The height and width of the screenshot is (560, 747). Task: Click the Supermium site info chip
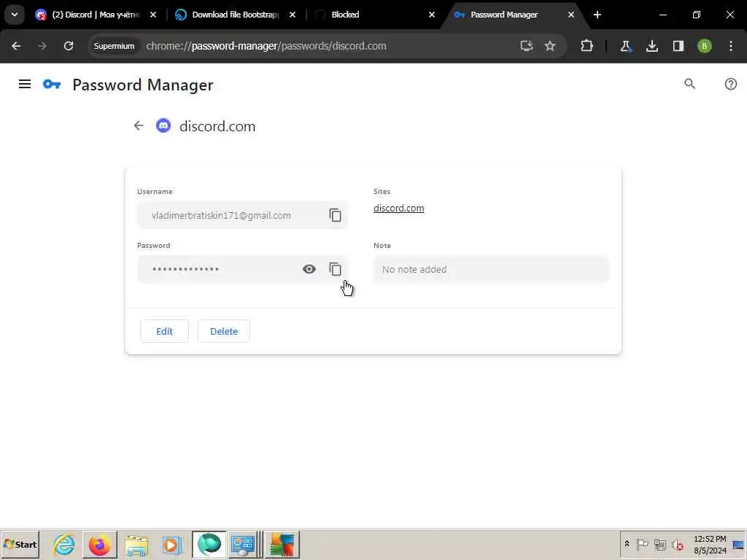pyautogui.click(x=114, y=46)
